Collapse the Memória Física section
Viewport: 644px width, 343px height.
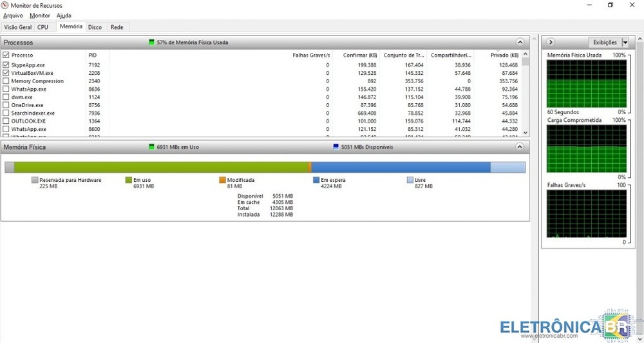(x=520, y=147)
